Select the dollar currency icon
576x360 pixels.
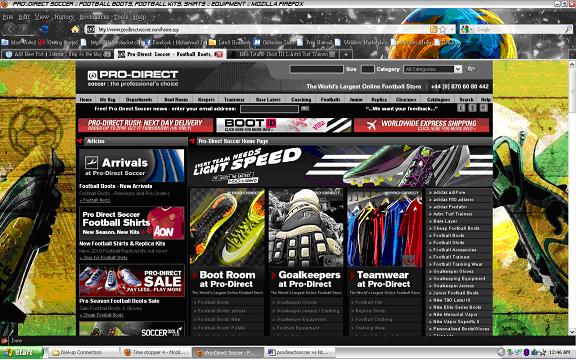(x=473, y=108)
